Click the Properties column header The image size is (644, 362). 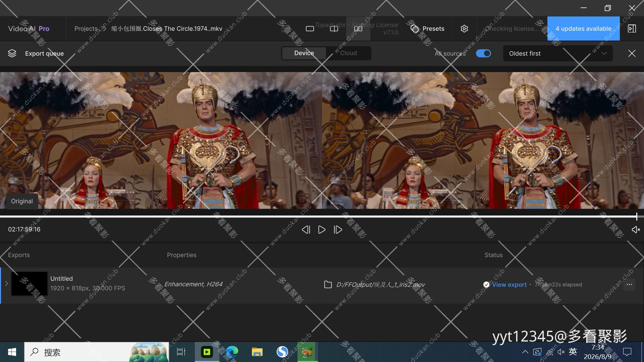coord(181,255)
